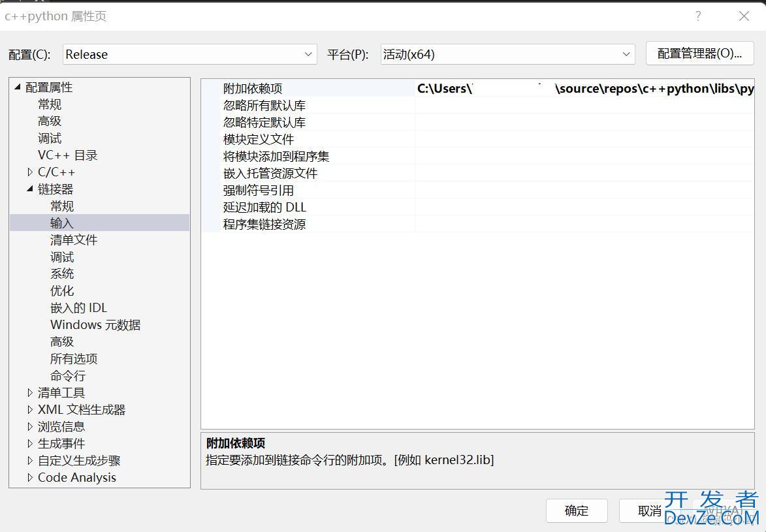Viewport: 766px width, 532px height.
Task: Select the 将模块添加到程序集 property
Action: [x=276, y=156]
